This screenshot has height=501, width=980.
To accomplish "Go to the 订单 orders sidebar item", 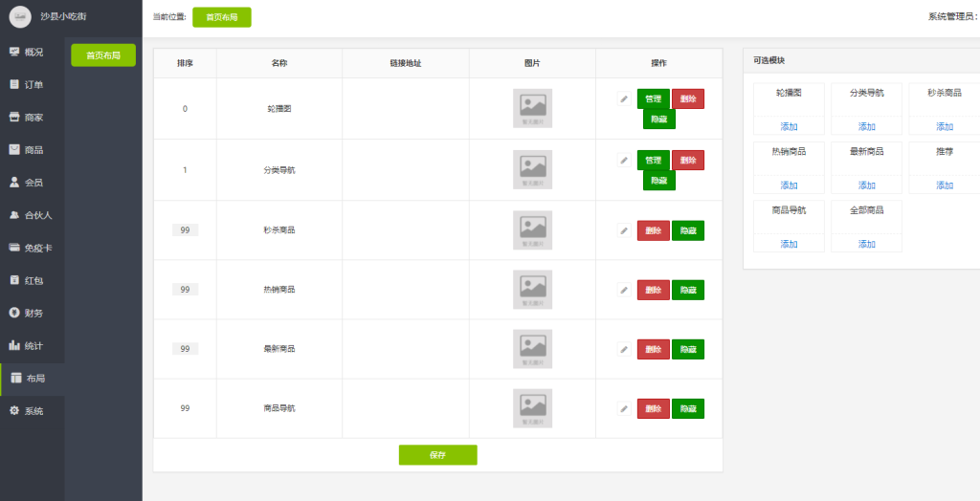I will tap(32, 84).
